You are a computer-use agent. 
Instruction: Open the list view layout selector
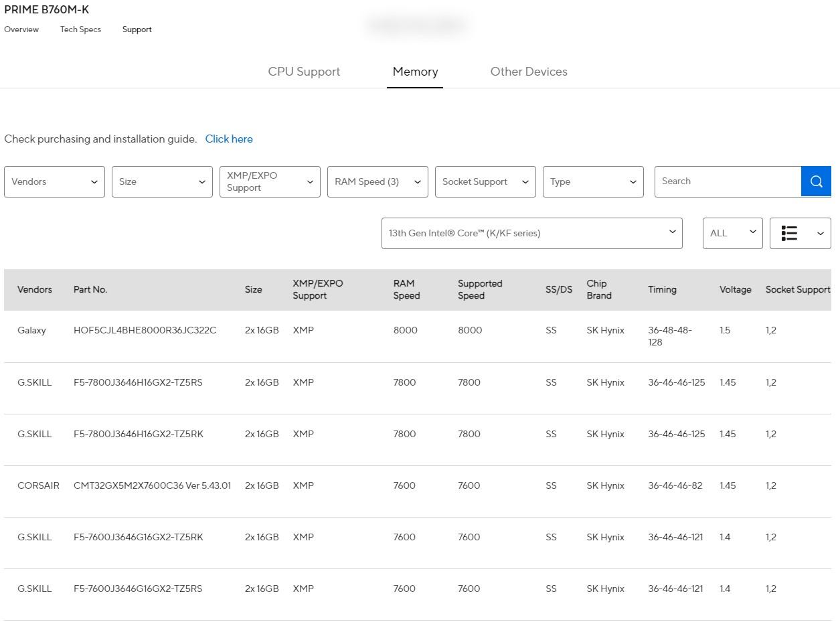pos(800,233)
